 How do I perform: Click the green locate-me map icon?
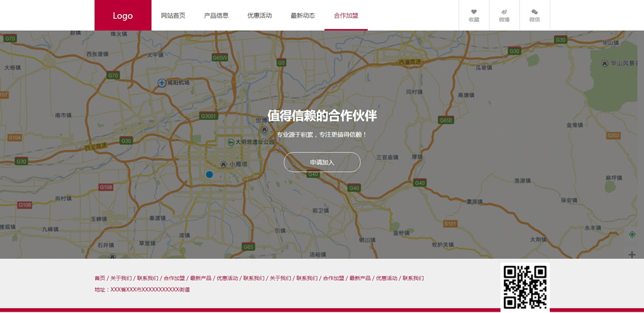coord(632,234)
